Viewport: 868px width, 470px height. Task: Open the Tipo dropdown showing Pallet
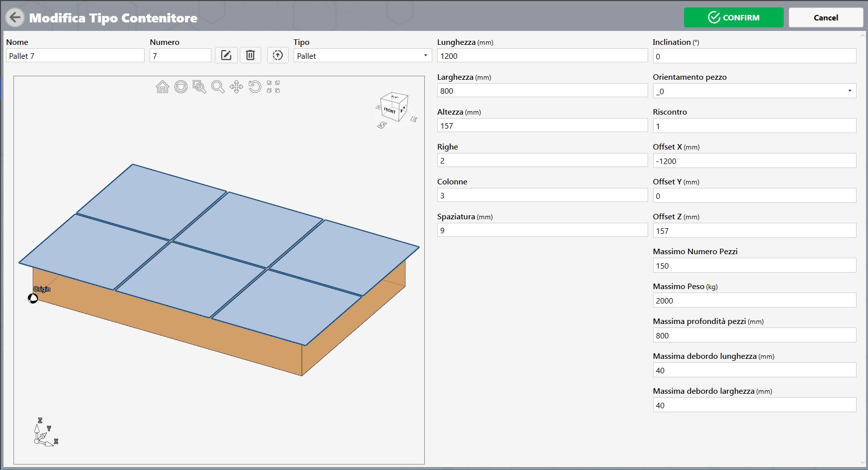[362, 56]
